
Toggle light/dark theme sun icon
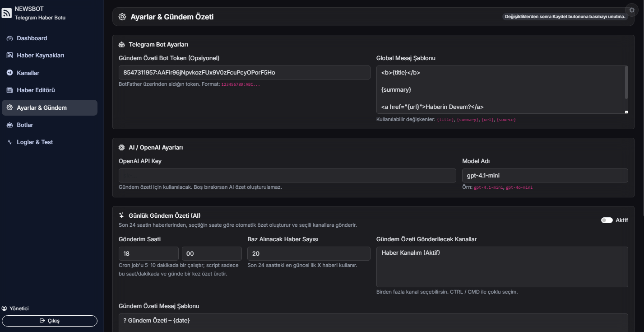tap(631, 10)
